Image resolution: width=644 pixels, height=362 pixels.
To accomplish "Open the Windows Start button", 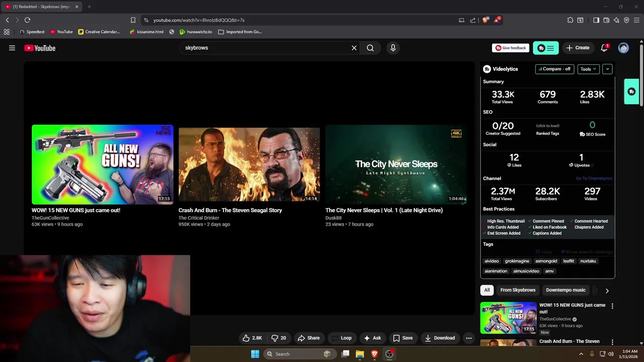I will pyautogui.click(x=255, y=354).
